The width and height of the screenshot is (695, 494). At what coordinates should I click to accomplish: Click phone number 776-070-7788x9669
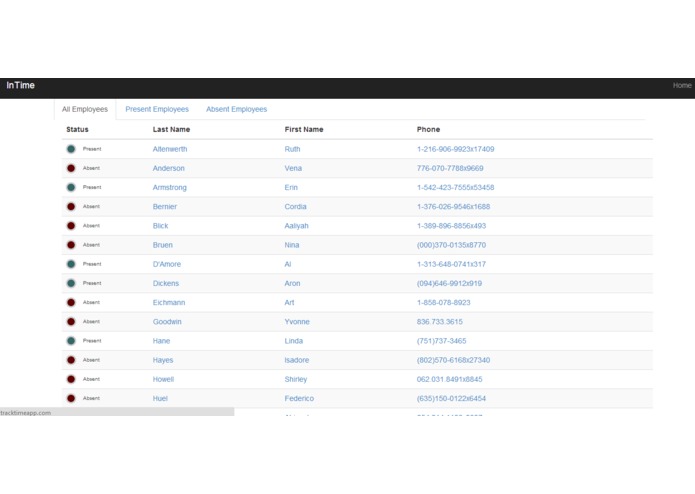pyautogui.click(x=450, y=168)
